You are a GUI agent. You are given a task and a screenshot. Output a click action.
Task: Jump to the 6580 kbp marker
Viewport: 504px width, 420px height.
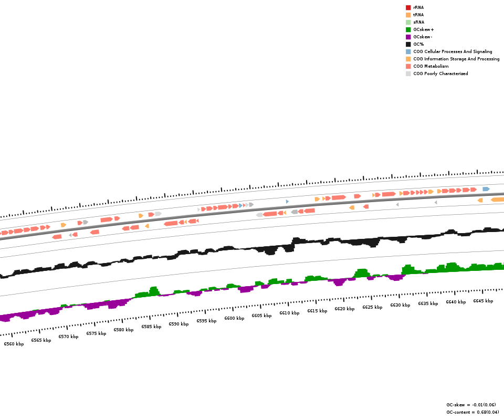point(123,330)
